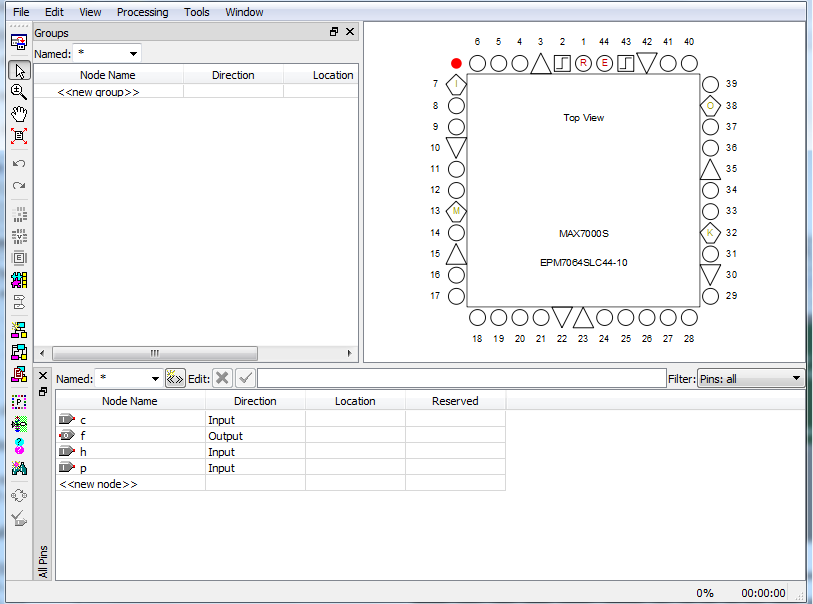Viewport: 813px width, 604px height.
Task: Click the dotted-border P icon
Action: point(19,402)
